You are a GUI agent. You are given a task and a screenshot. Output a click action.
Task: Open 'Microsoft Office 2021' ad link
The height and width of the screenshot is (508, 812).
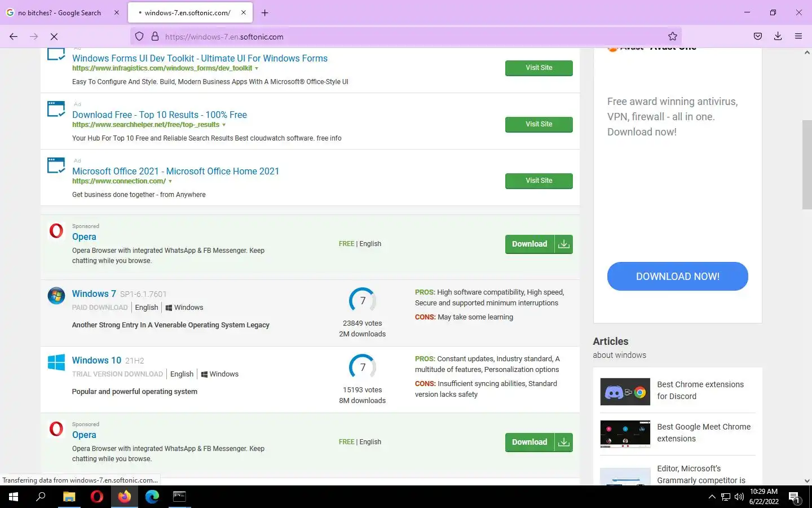(175, 171)
